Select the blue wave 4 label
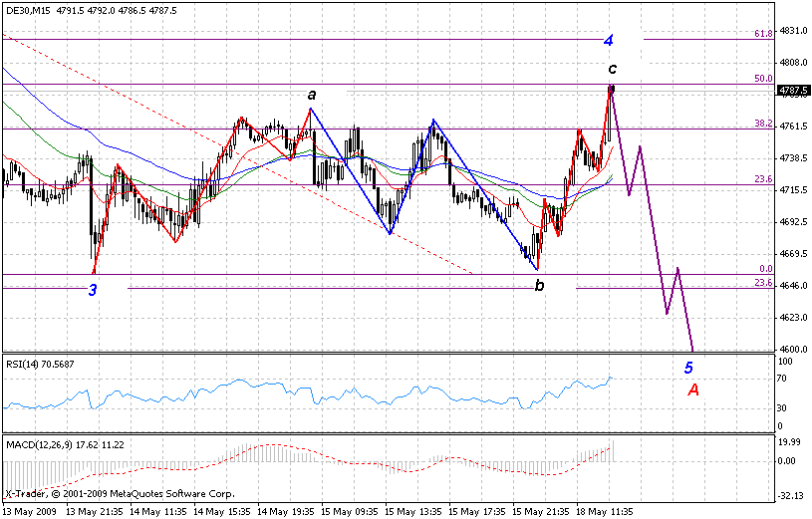This screenshot has height=519, width=812. [x=608, y=41]
